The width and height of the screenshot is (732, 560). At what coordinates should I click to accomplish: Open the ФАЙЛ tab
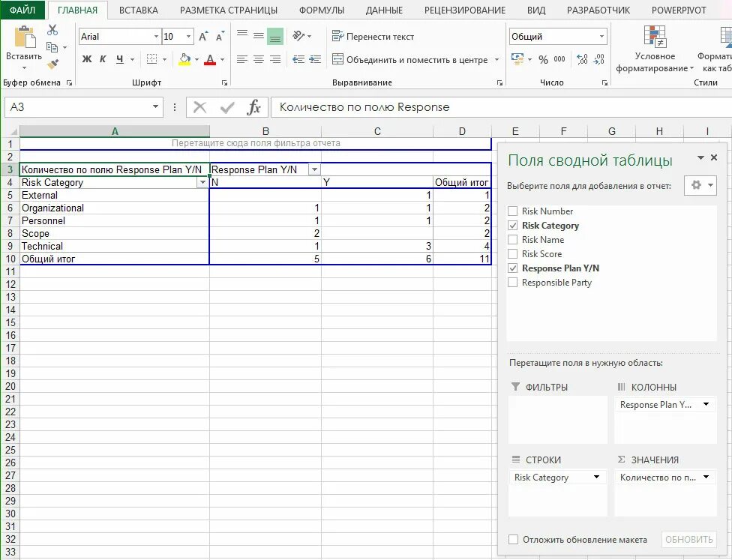pos(22,10)
